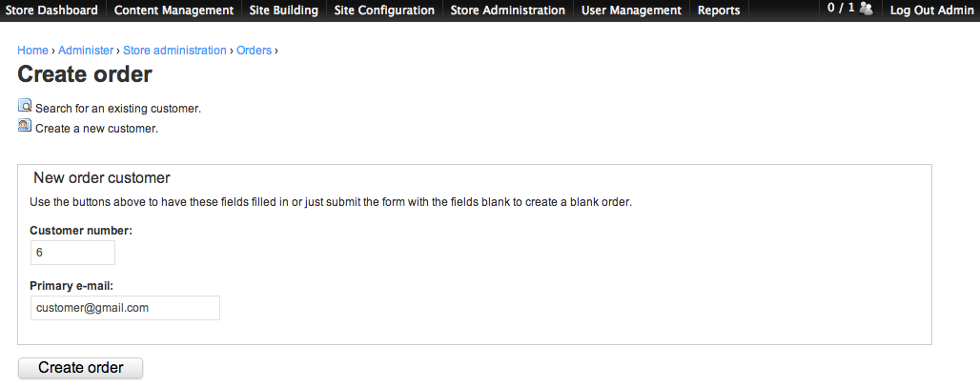The width and height of the screenshot is (980, 388).
Task: Click the Log Out Admin link
Action: click(x=932, y=10)
